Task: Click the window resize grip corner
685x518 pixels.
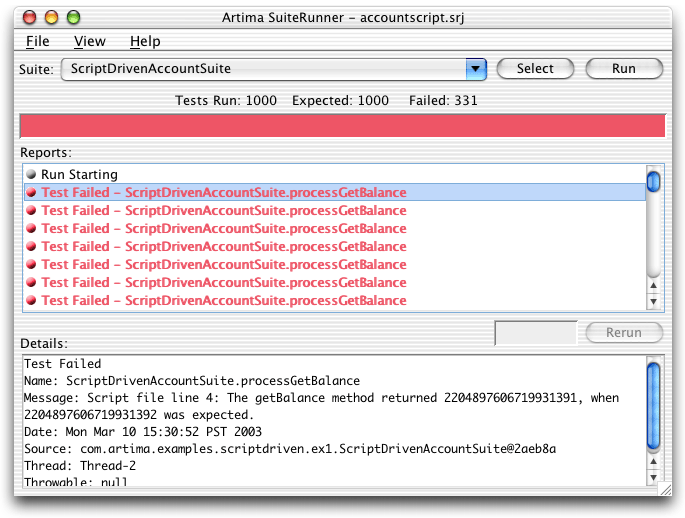Action: pos(665,489)
